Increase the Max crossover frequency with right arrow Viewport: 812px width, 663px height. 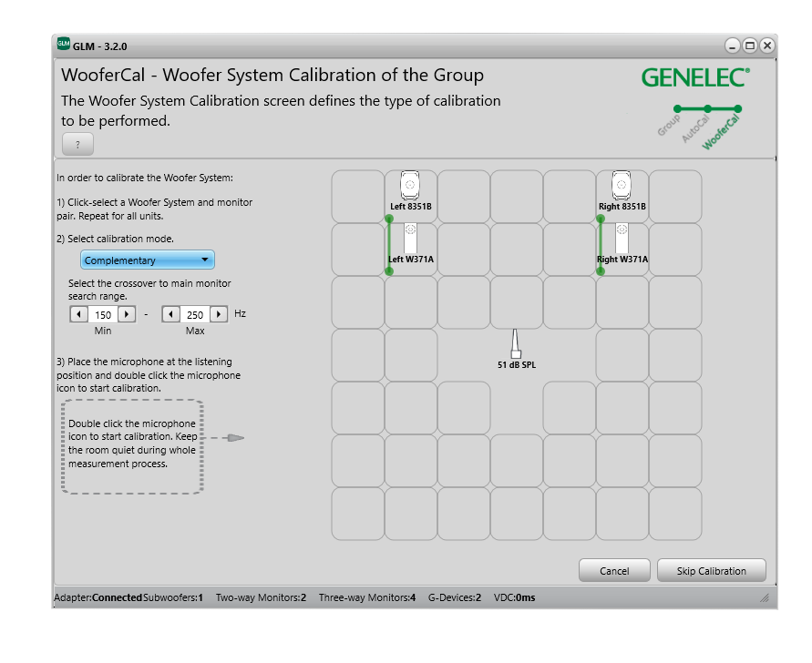click(x=218, y=313)
